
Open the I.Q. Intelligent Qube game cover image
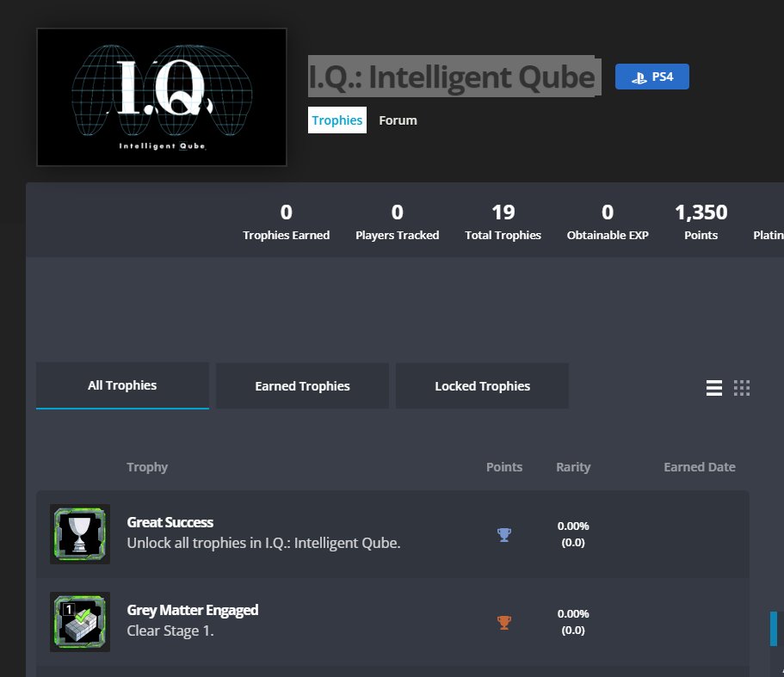coord(162,97)
